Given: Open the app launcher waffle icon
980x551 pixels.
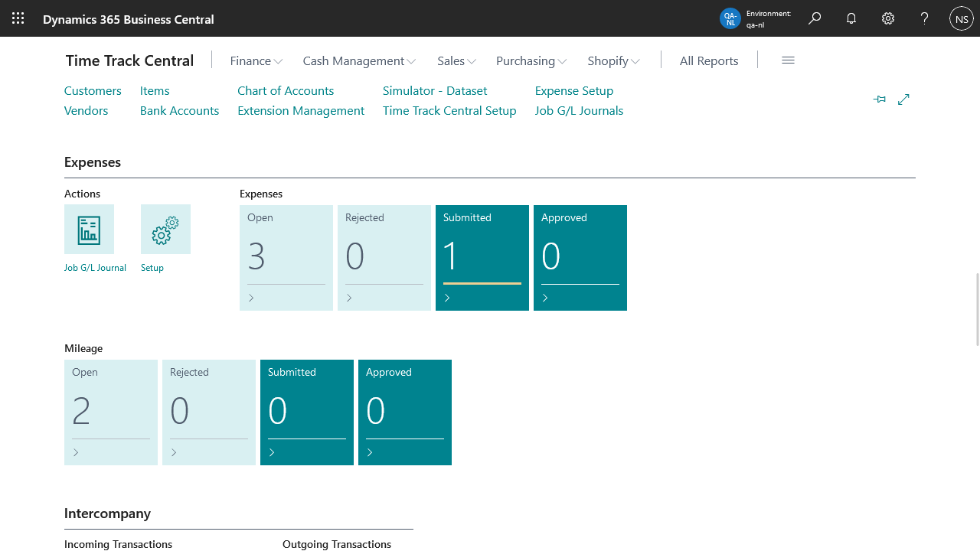Looking at the screenshot, I should (18, 18).
